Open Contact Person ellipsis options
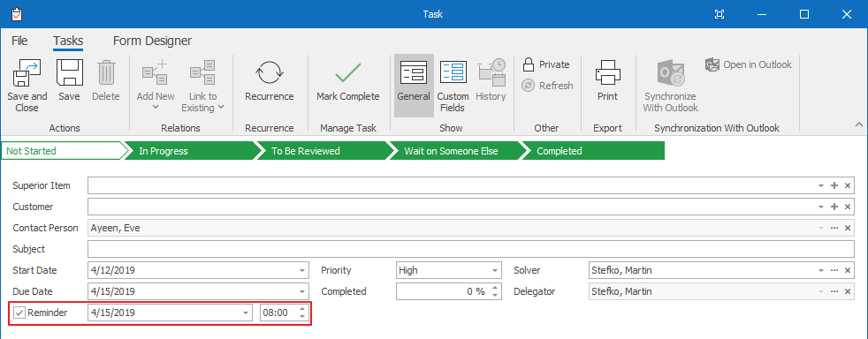The image size is (868, 339). (834, 228)
